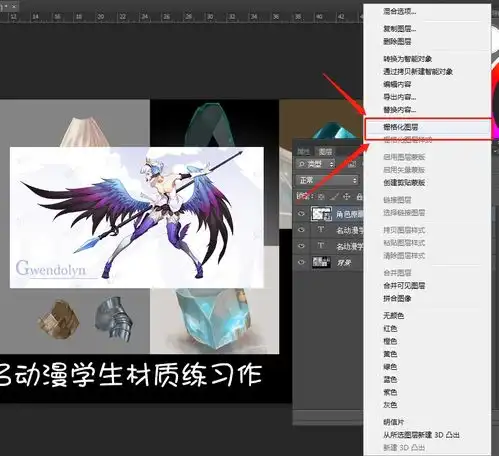Hide the 角色原画 smart object layer
This screenshot has width=499, height=456.
click(301, 214)
